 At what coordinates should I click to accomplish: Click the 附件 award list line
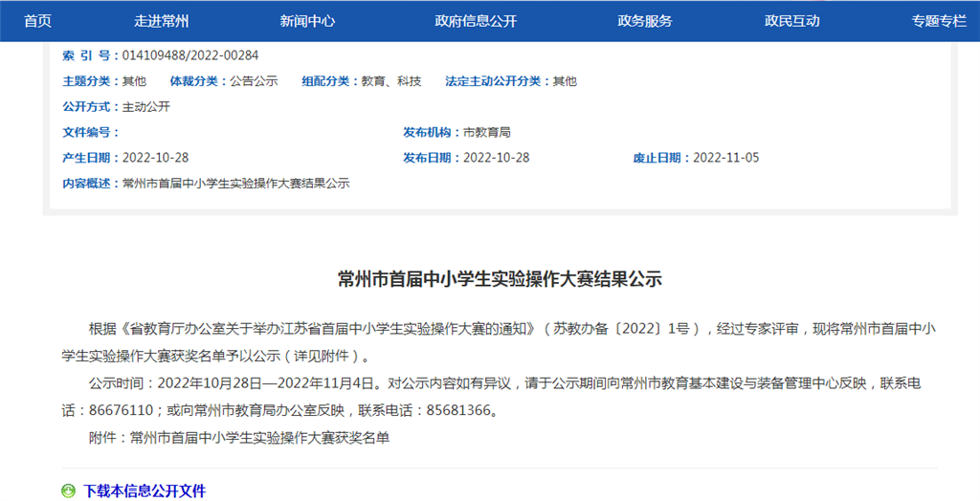coord(239,438)
